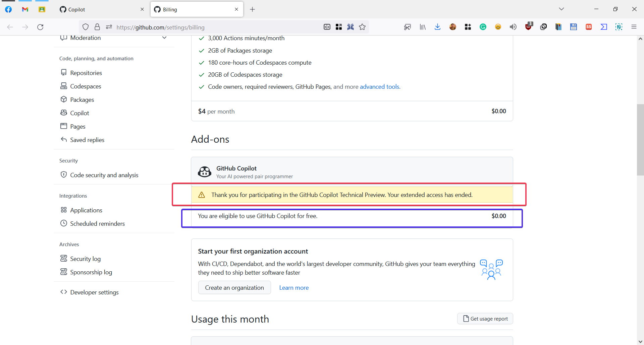Open the list all tabs dropdown
This screenshot has height=345, width=644.
tap(561, 9)
